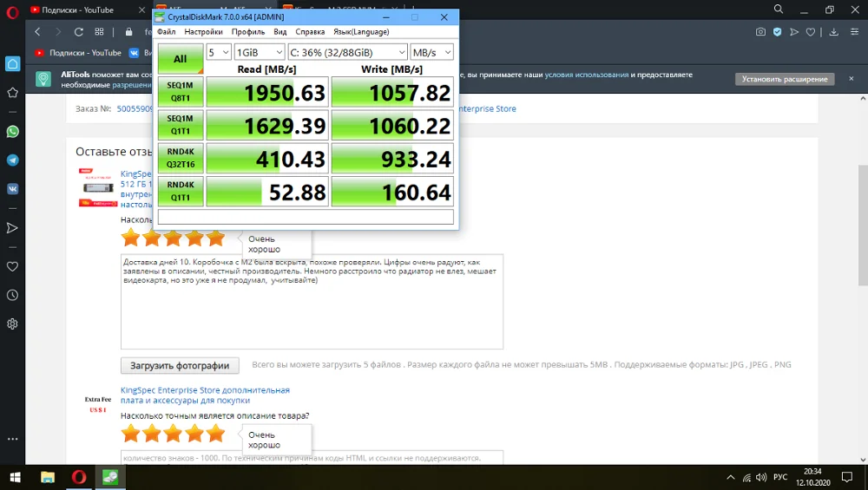Open VK in the Opera sidebar
This screenshot has width=868, height=490.
tap(12, 188)
